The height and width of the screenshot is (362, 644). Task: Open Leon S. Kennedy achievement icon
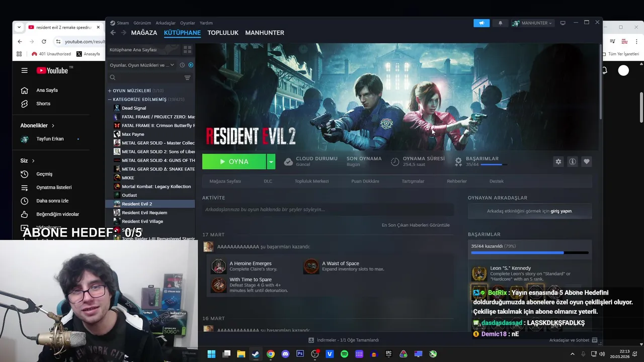click(x=479, y=274)
